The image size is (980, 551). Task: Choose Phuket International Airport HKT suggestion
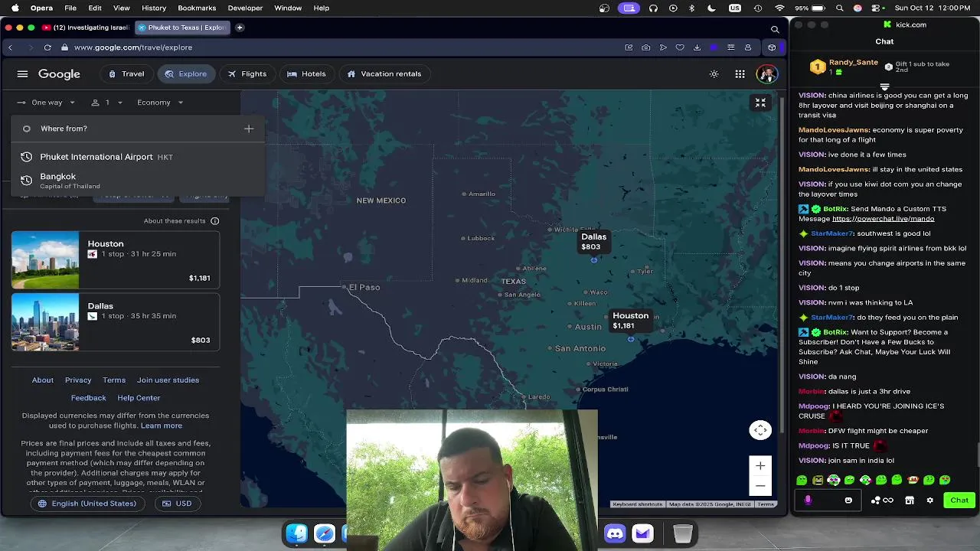pyautogui.click(x=138, y=157)
